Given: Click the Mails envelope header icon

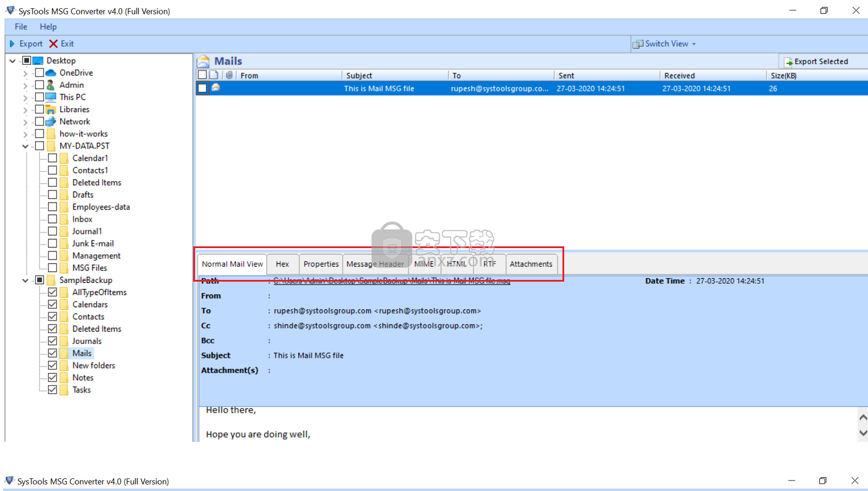Looking at the screenshot, I should pyautogui.click(x=203, y=61).
